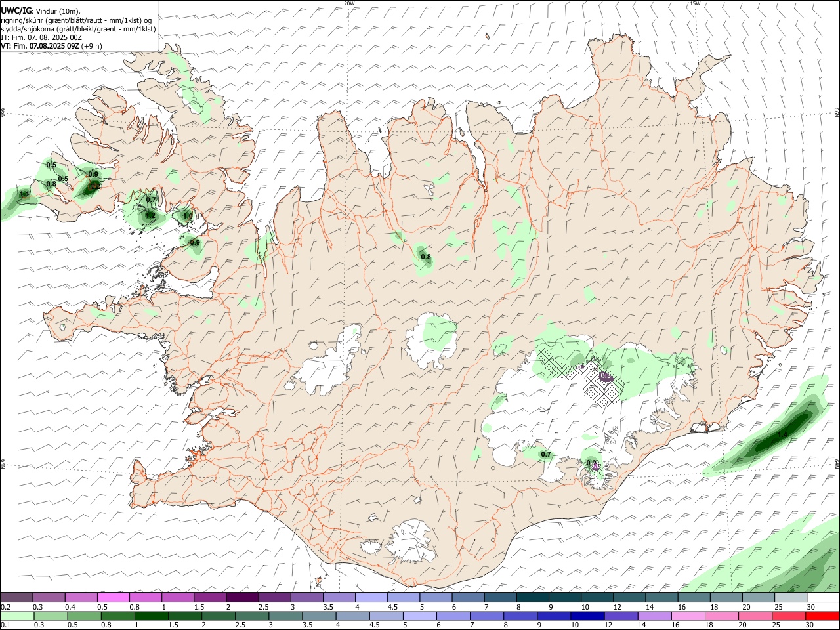840x630 pixels.
Task: Pick the bright red swatch ending the lower legend
Action: [823, 616]
